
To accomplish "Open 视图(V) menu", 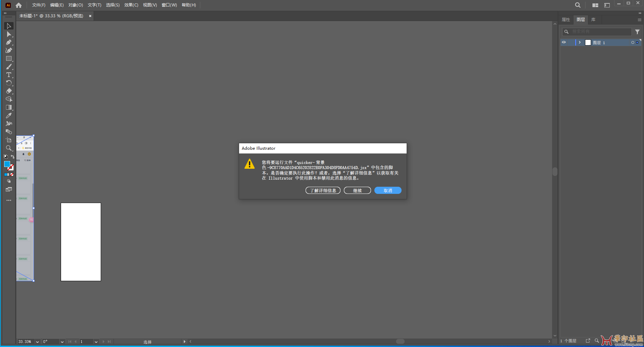I will (150, 5).
